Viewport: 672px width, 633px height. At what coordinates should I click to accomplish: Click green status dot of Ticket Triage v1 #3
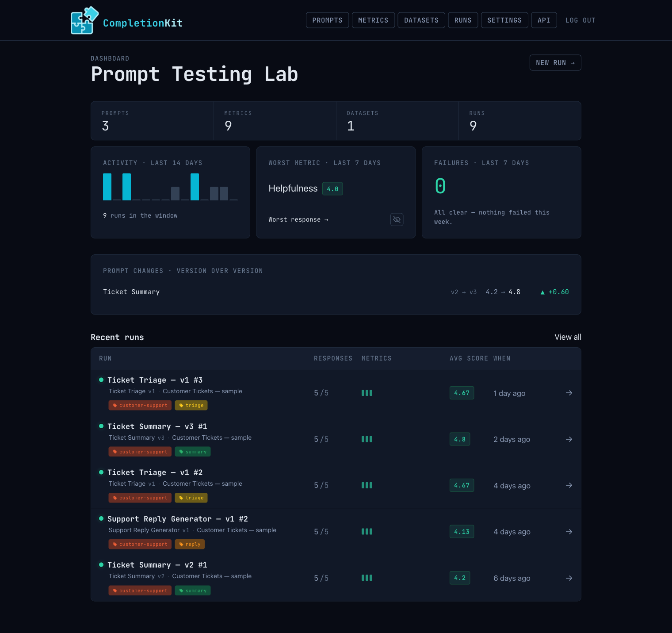click(101, 380)
